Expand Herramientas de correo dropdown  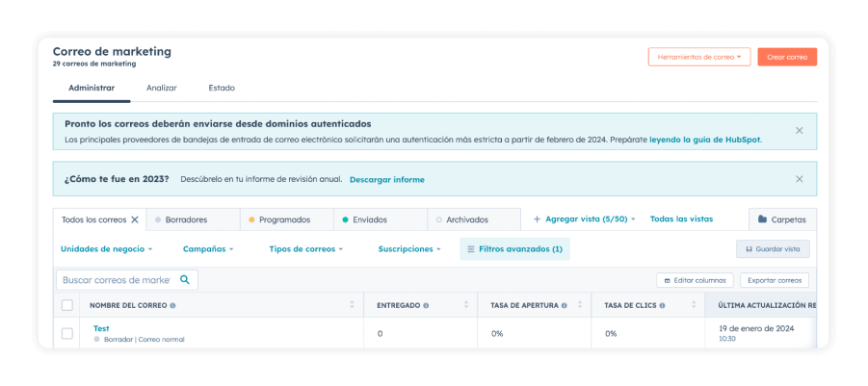(698, 57)
